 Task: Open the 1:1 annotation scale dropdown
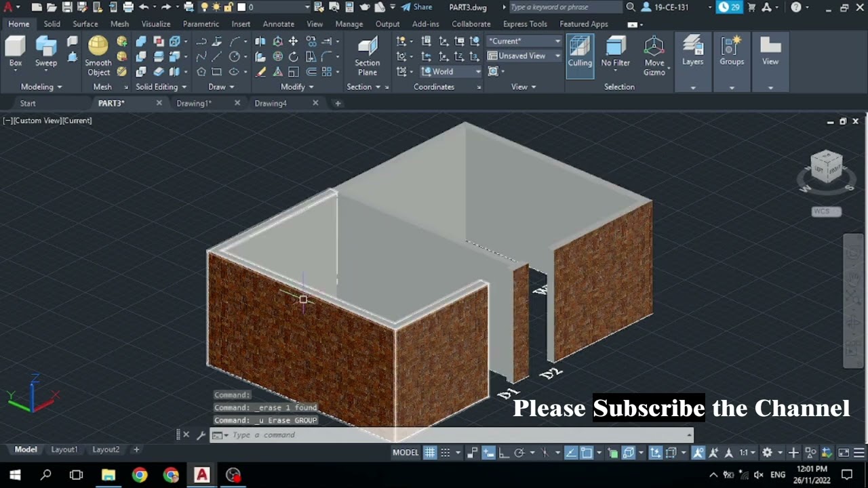747,453
